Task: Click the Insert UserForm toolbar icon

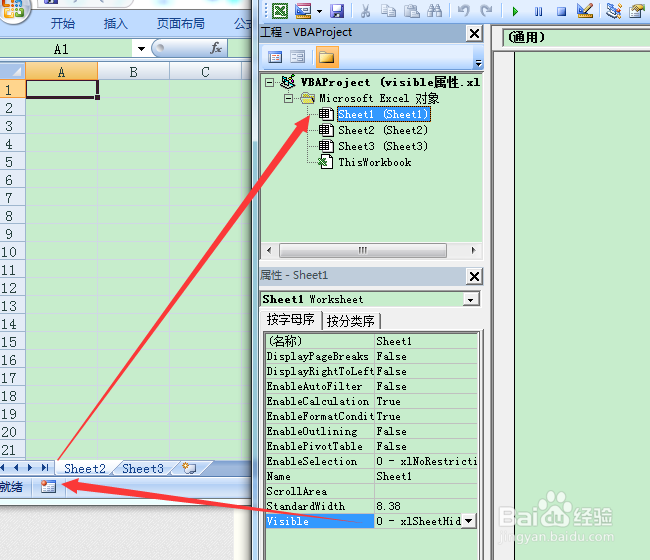Action: [x=303, y=11]
